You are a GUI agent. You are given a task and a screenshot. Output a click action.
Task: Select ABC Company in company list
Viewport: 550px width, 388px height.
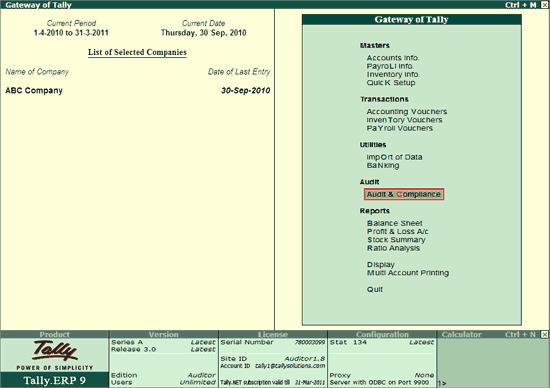[34, 91]
